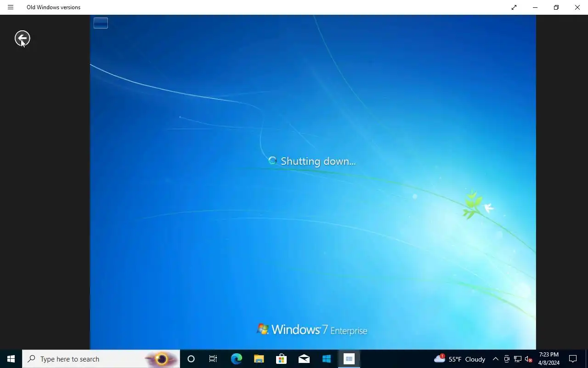Open the hamburger navigation menu

[11, 7]
